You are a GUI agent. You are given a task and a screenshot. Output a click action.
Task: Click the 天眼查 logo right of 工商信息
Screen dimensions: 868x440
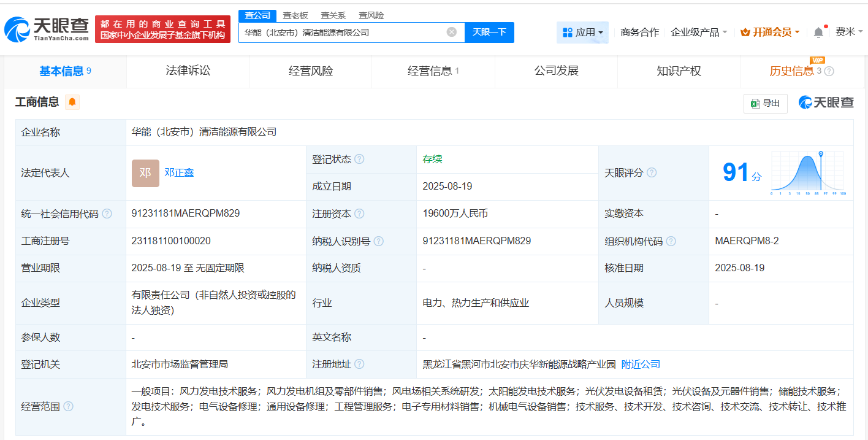[x=825, y=103]
